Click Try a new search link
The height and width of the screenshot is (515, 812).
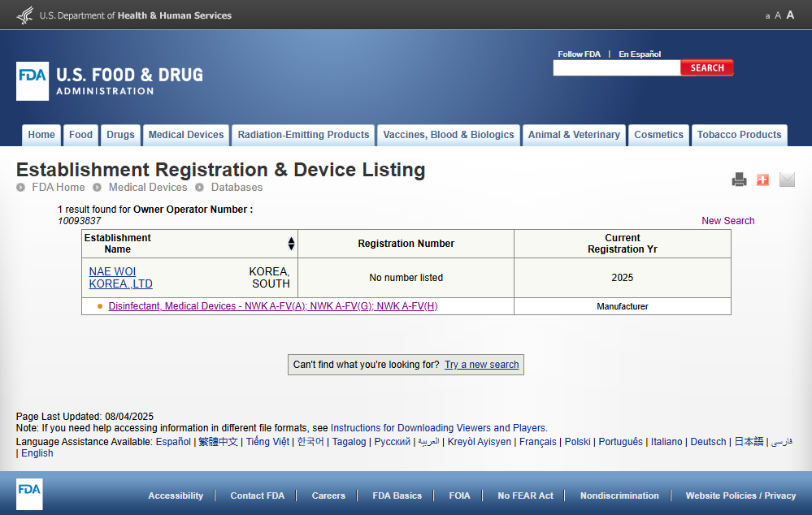tap(481, 365)
